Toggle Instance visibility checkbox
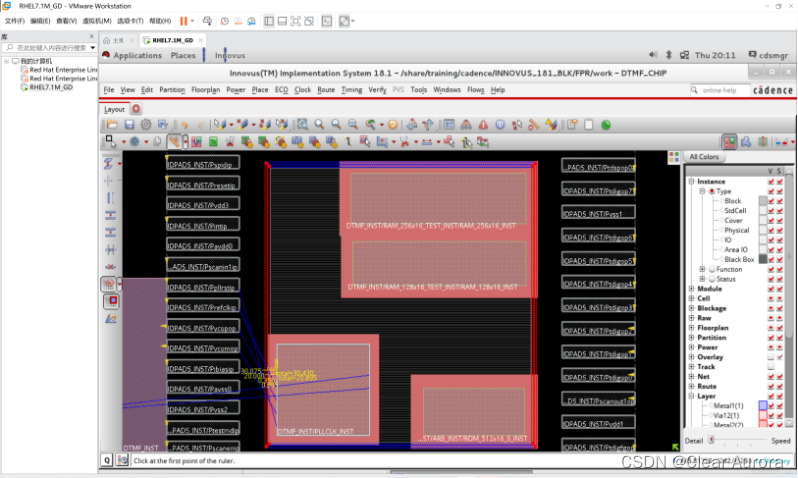This screenshot has width=798, height=478. click(x=771, y=182)
